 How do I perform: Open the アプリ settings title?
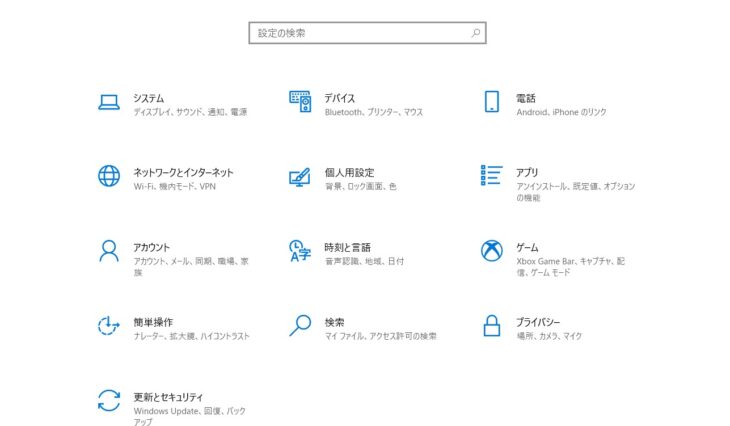pos(527,173)
